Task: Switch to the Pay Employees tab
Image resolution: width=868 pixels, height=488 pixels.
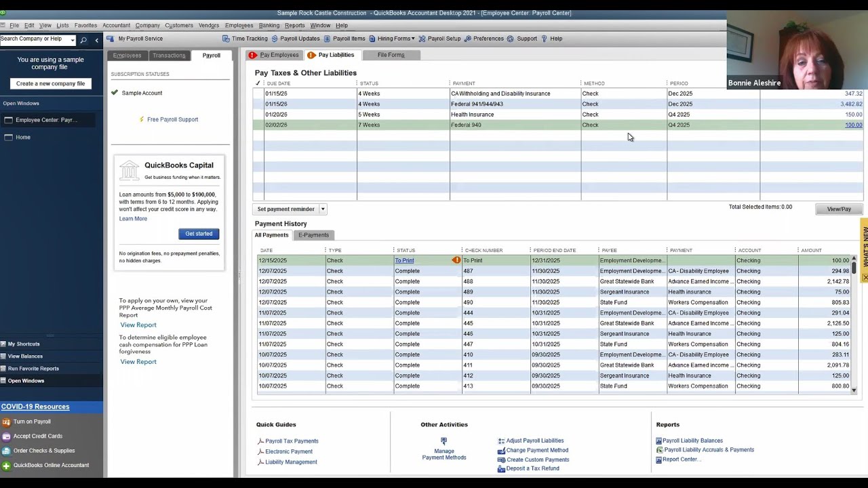Action: [x=273, y=55]
